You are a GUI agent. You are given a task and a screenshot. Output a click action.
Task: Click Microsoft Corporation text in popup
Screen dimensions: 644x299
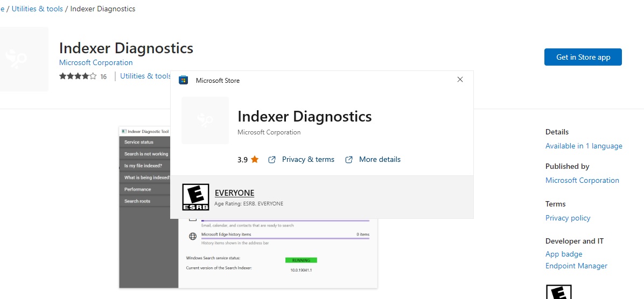tap(269, 132)
